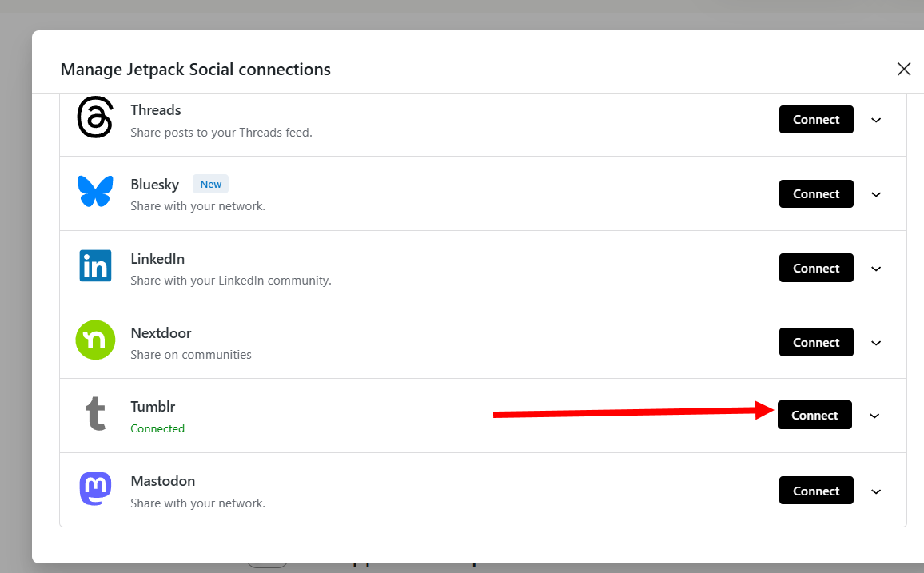Image resolution: width=924 pixels, height=573 pixels.
Task: Click the Nextdoor service name
Action: (161, 332)
